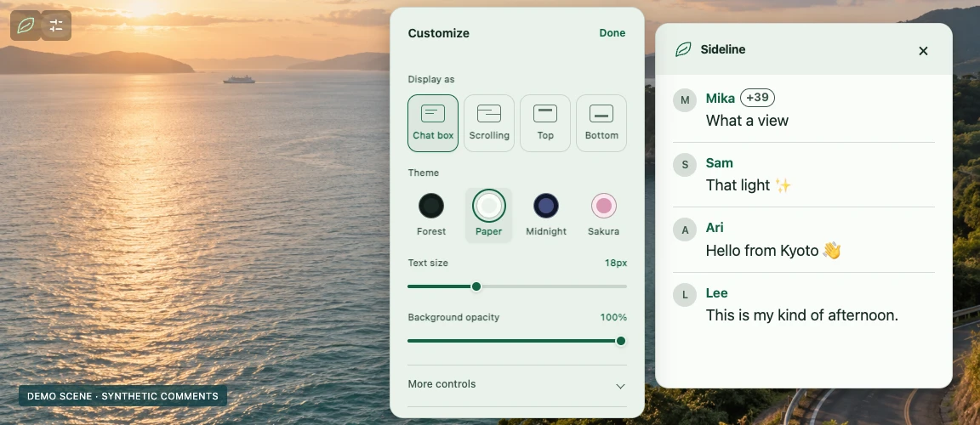
Task: Select the Chat box display mode
Action: (x=433, y=123)
